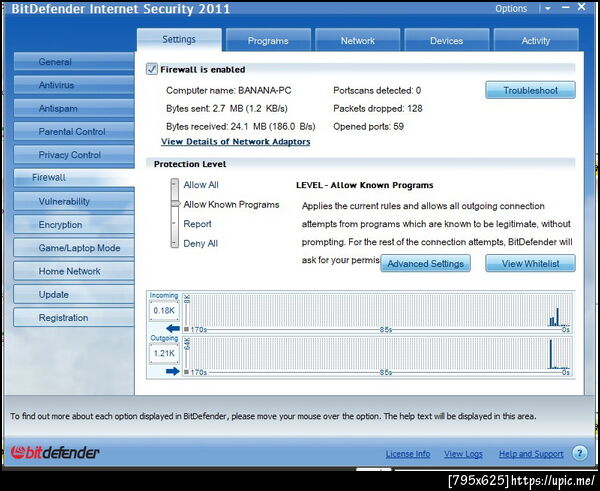Click the Outgoing traffic arrow icon
The height and width of the screenshot is (491, 600).
[x=173, y=371]
